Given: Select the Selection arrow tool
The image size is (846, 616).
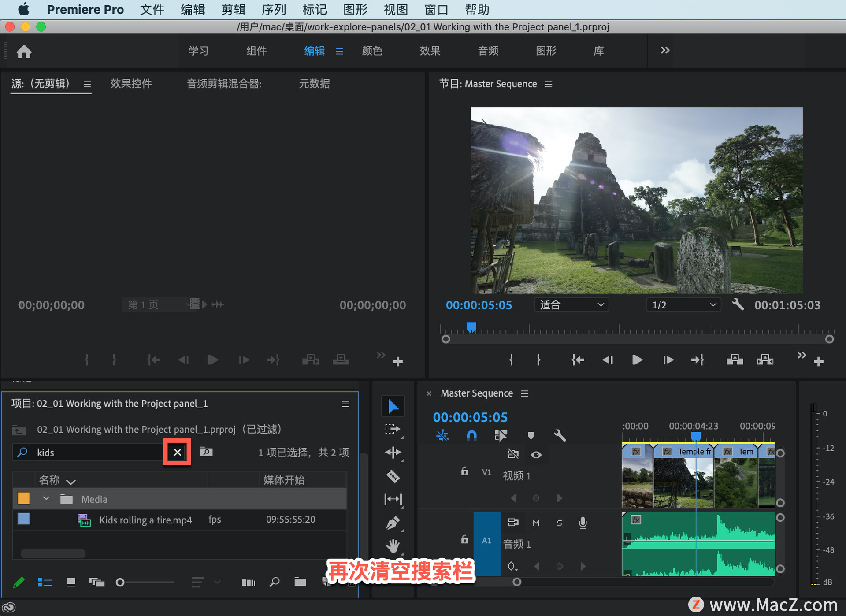Looking at the screenshot, I should [x=393, y=406].
